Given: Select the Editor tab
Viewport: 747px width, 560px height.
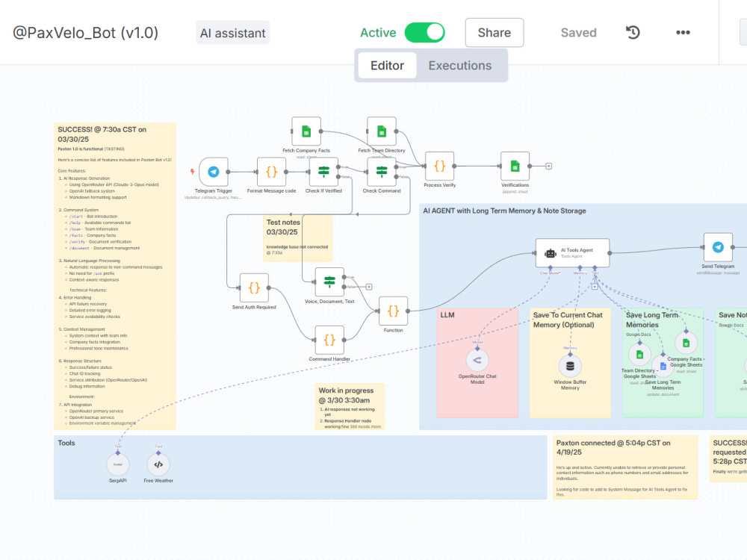Looking at the screenshot, I should (387, 66).
